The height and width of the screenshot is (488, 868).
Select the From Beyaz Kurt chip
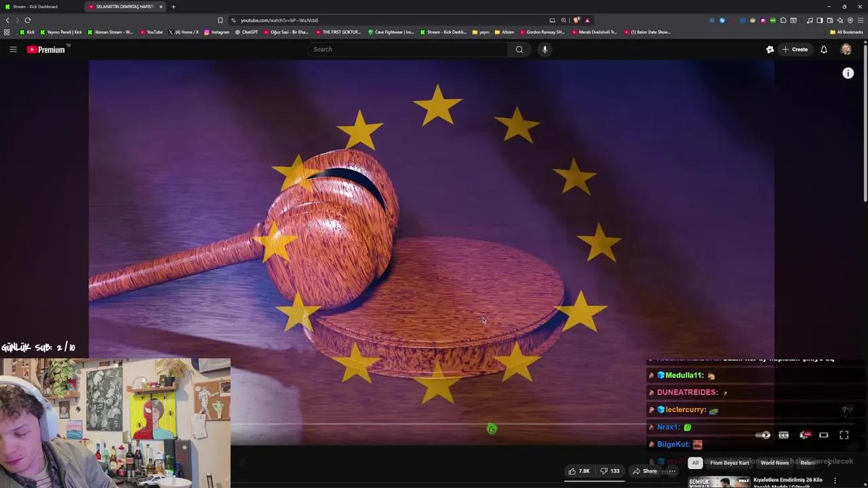[730, 463]
